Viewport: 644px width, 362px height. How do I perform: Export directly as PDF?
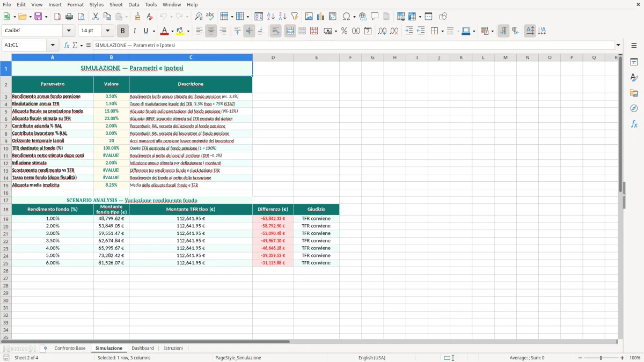(x=57, y=17)
